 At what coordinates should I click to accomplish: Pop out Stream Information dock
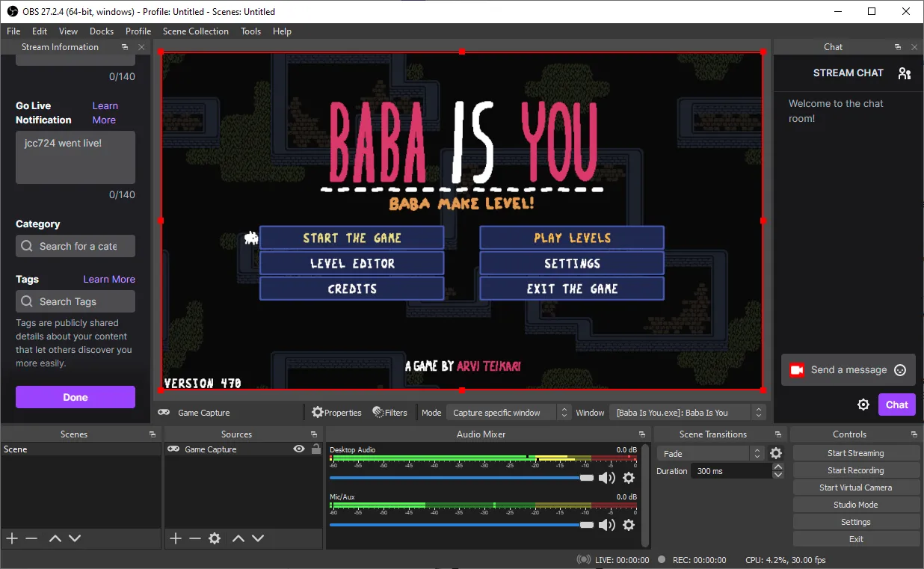[125, 47]
